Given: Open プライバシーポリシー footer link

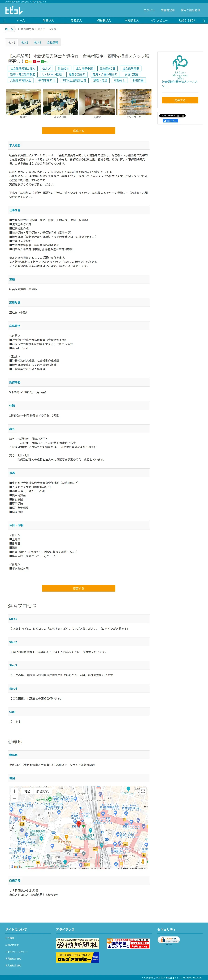Looking at the screenshot, I should pyautogui.click(x=16, y=952).
